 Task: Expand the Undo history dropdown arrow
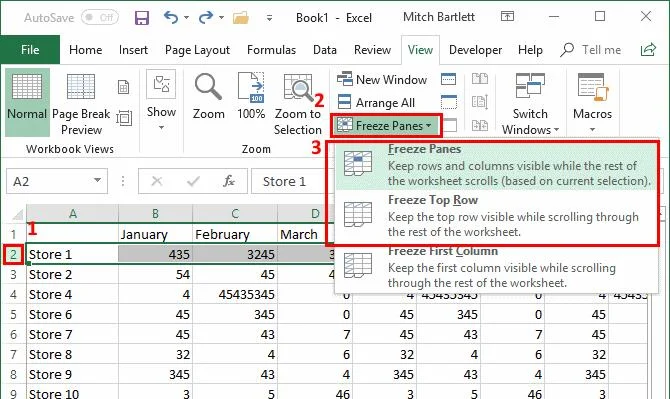[x=186, y=18]
